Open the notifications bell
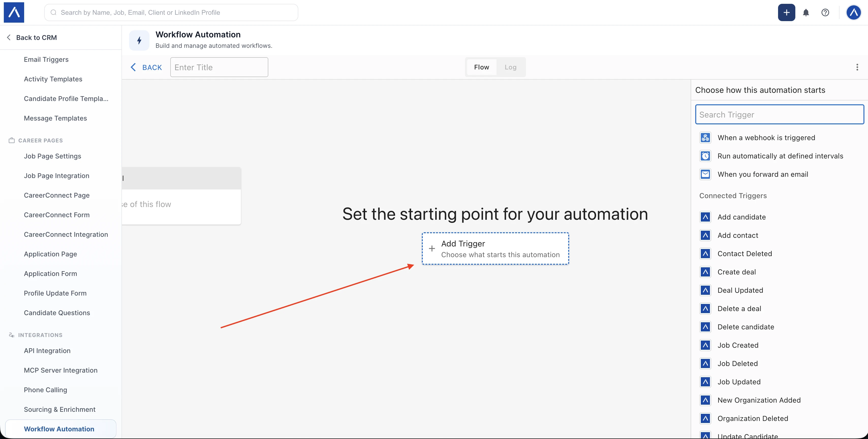This screenshot has width=868, height=439. (806, 12)
